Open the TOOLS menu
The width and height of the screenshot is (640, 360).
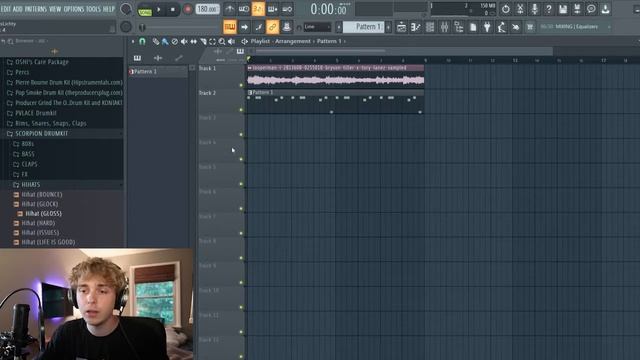(93, 9)
